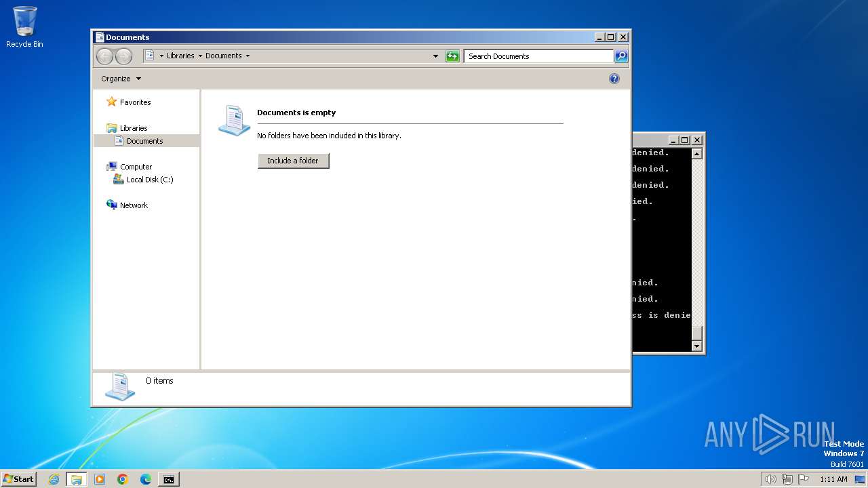Focus the Search Documents field
The image size is (868, 488).
tap(539, 56)
